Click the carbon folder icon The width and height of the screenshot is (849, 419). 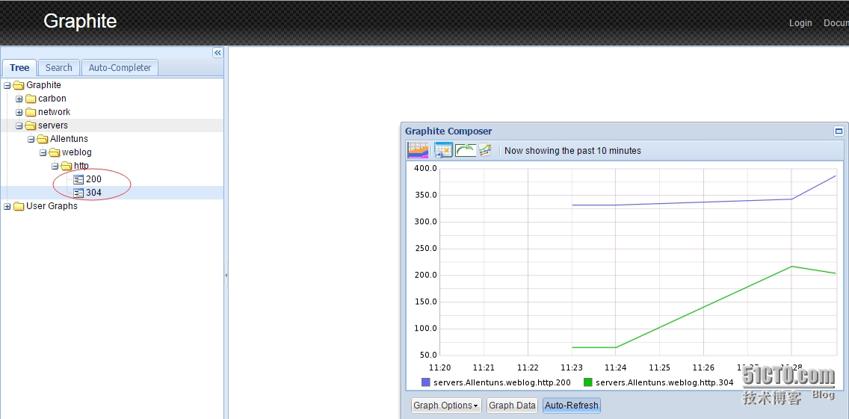(31, 99)
